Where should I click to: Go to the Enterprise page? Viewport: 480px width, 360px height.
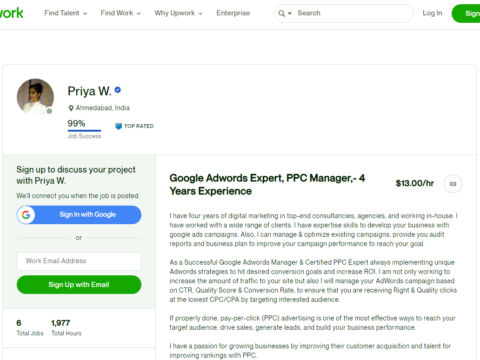(233, 13)
